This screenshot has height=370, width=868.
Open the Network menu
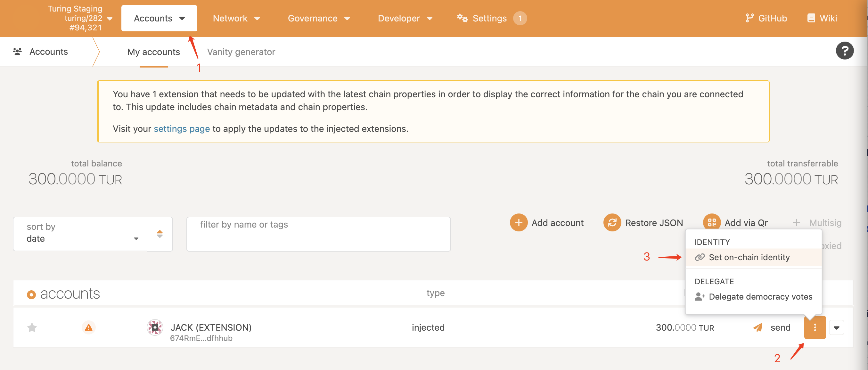[236, 18]
